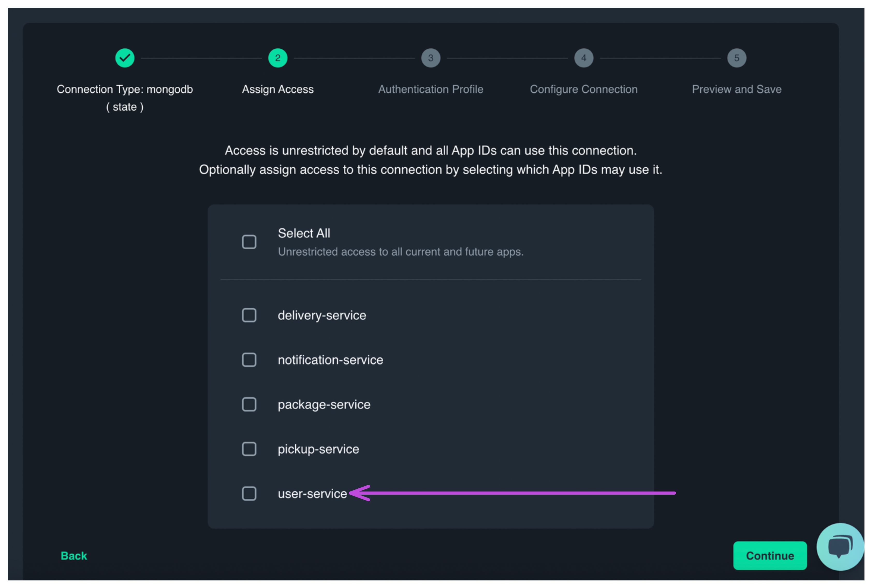Viewport: 872px width, 588px height.
Task: Click the Assign Access step label
Action: tap(278, 89)
